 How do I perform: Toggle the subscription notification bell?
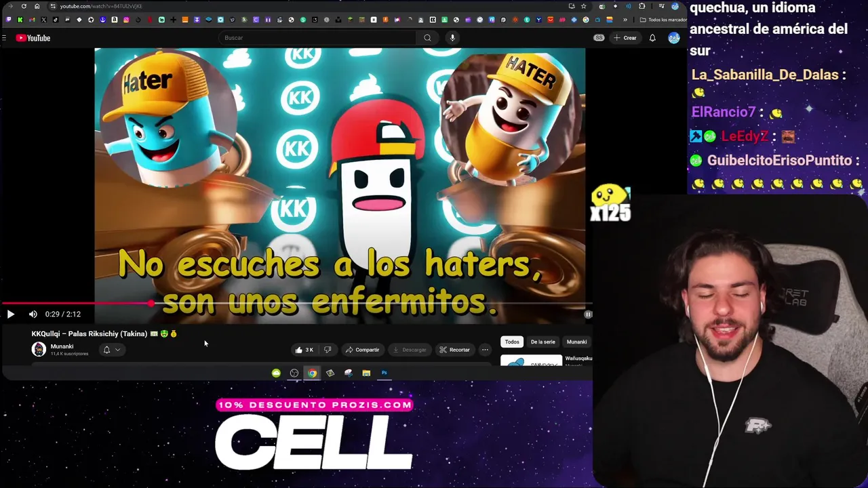[106, 350]
